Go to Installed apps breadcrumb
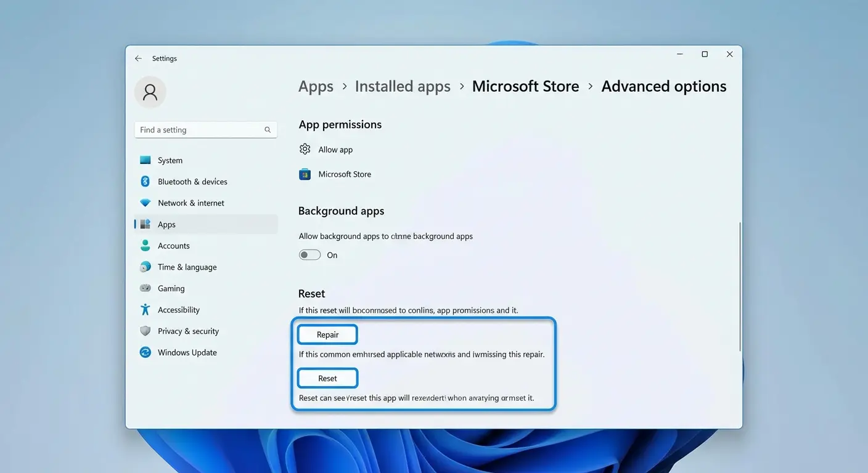The height and width of the screenshot is (473, 868). (x=403, y=86)
